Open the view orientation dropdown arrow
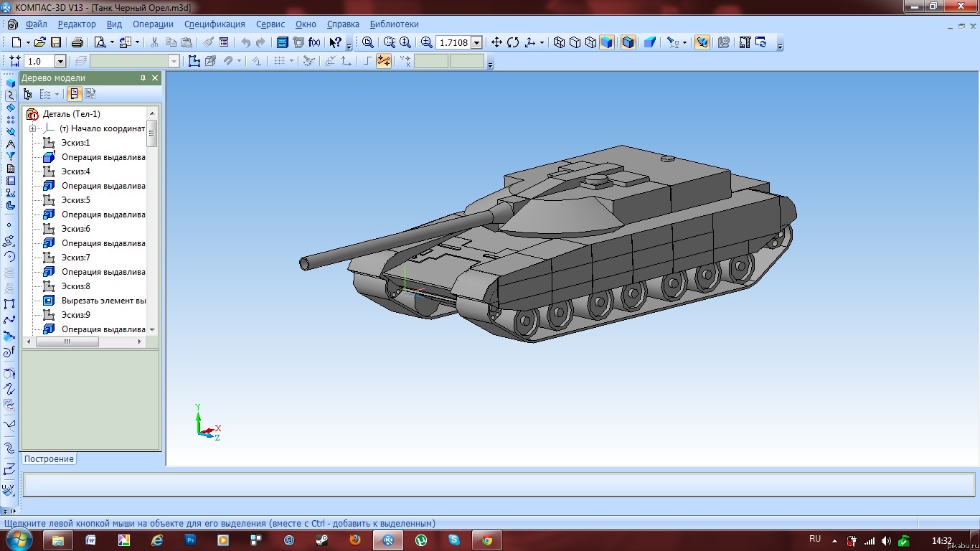Screen dimensions: 980x551 pos(542,42)
